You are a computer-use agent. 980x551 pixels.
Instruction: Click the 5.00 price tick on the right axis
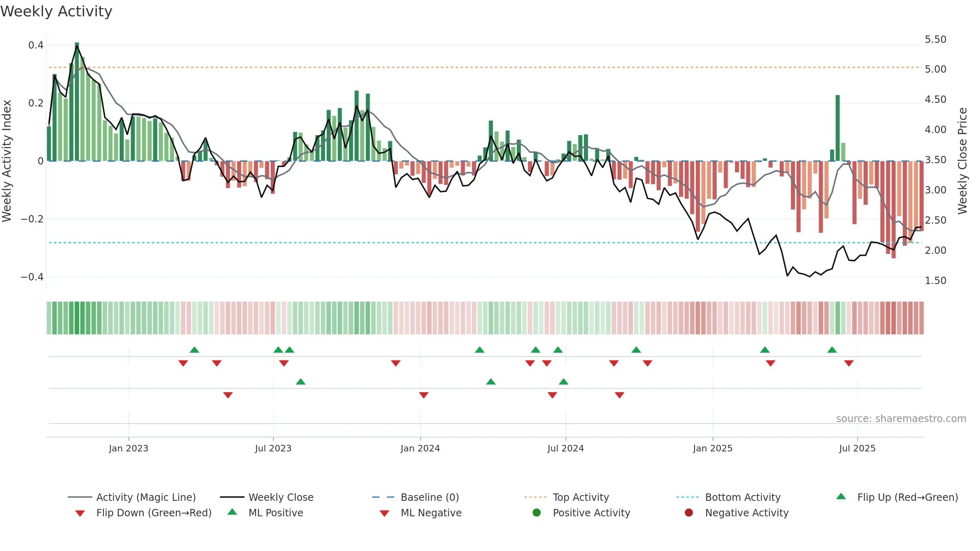[935, 69]
